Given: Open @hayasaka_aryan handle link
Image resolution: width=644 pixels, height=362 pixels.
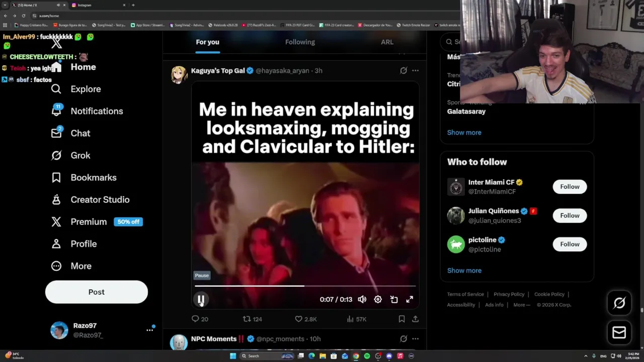Looking at the screenshot, I should click(282, 71).
